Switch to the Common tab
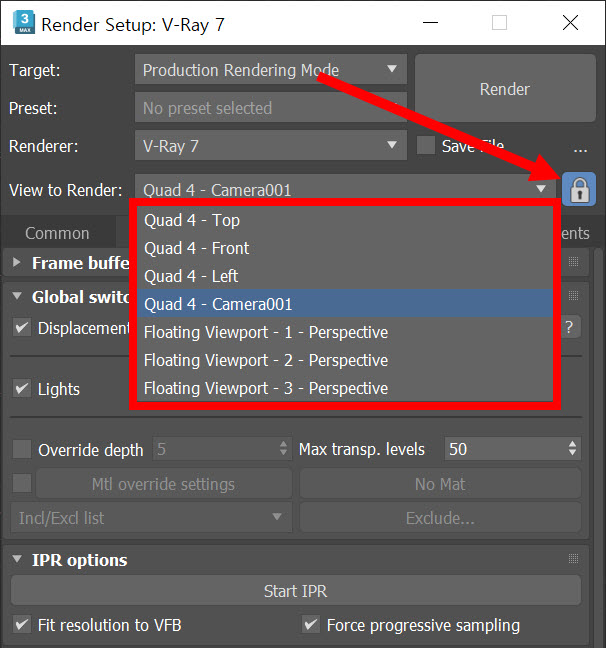Viewport: 606px width, 648px height. click(x=57, y=233)
